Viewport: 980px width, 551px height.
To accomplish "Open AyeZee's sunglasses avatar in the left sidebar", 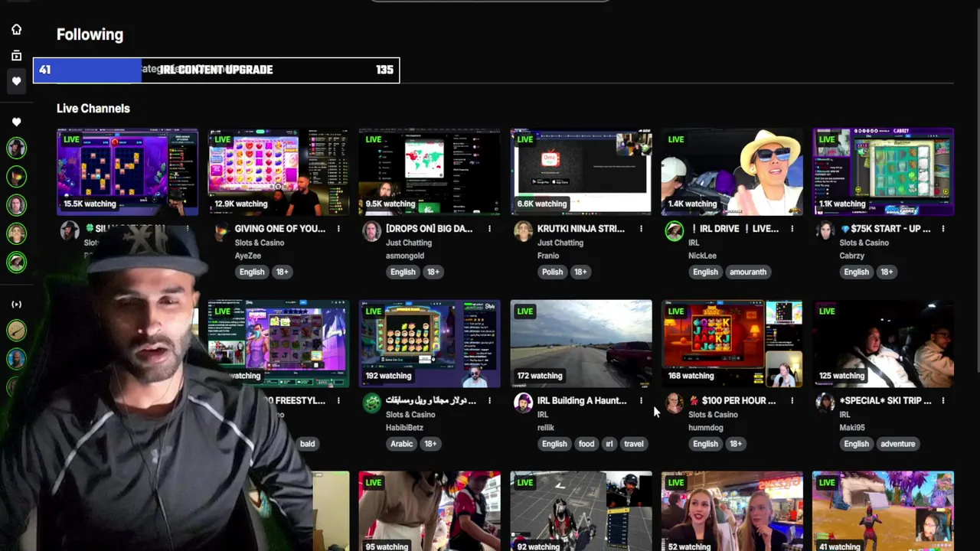I will (16, 177).
